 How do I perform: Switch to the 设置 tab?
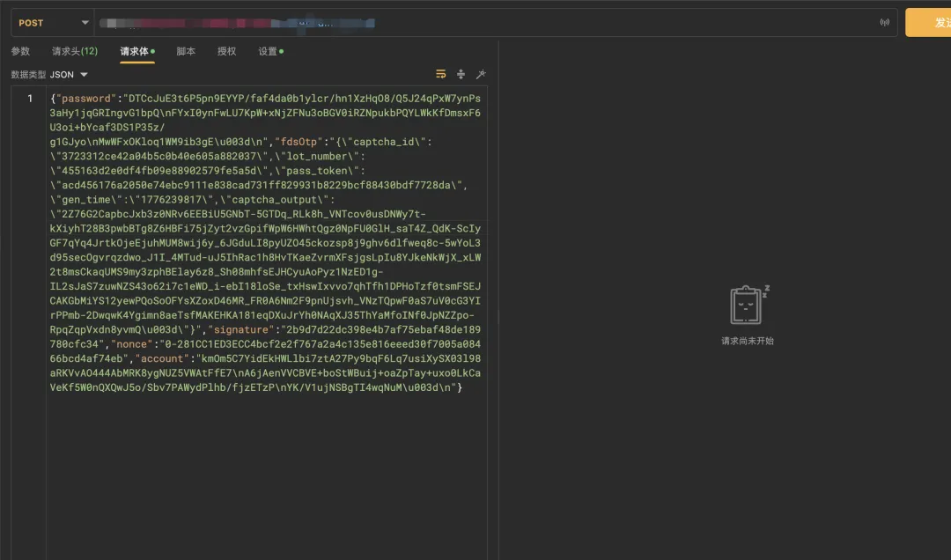[270, 52]
